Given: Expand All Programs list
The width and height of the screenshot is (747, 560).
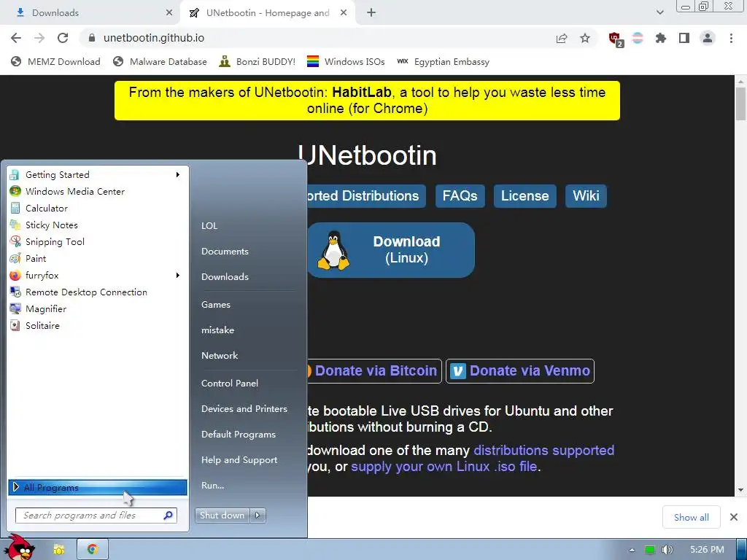Looking at the screenshot, I should click(98, 487).
